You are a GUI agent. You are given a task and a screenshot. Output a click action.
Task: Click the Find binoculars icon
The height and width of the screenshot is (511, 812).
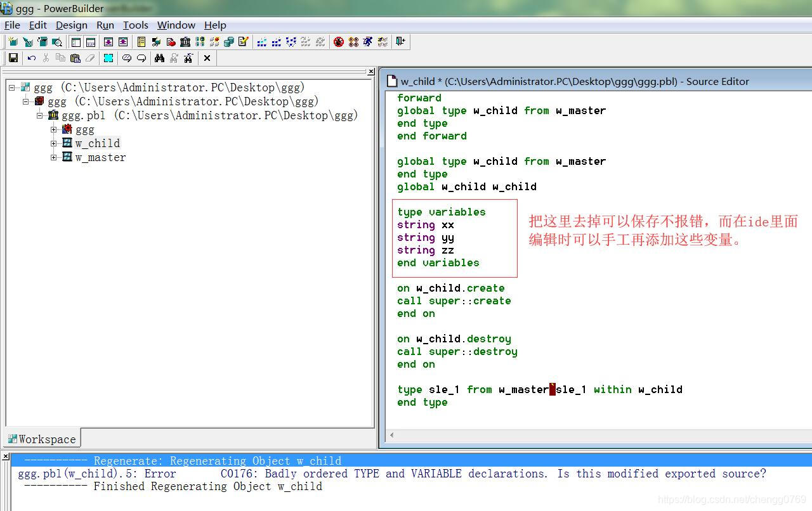[x=159, y=58]
